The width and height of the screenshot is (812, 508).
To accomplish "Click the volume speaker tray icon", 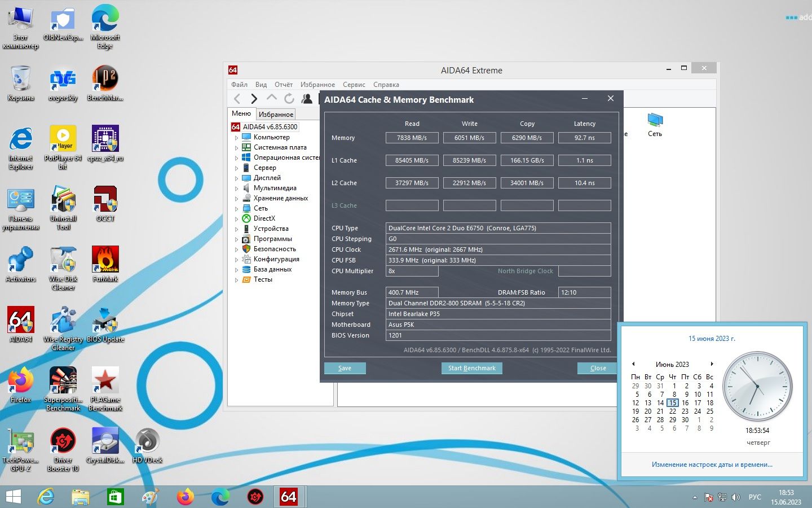I will pos(736,497).
